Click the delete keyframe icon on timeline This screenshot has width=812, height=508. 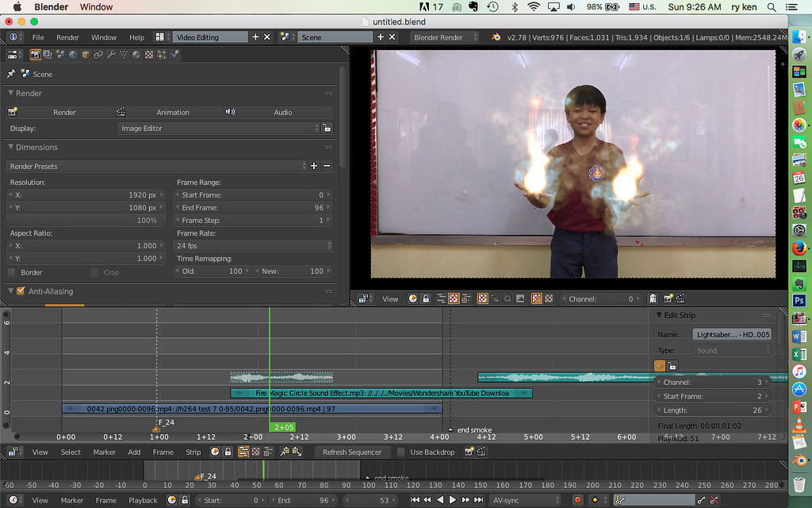tap(714, 500)
